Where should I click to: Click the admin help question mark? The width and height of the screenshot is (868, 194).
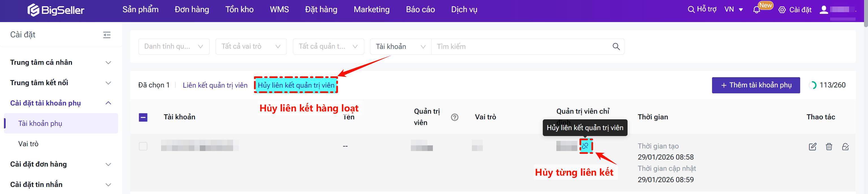pyautogui.click(x=455, y=117)
